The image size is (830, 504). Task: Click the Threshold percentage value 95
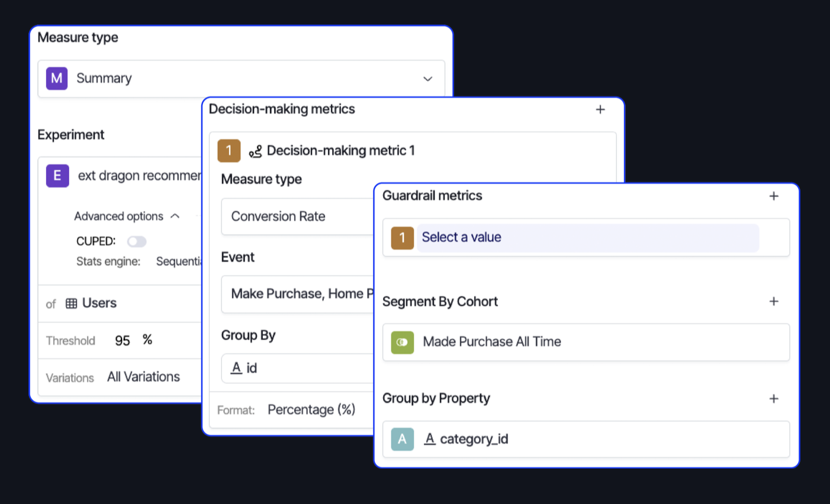pyautogui.click(x=123, y=340)
